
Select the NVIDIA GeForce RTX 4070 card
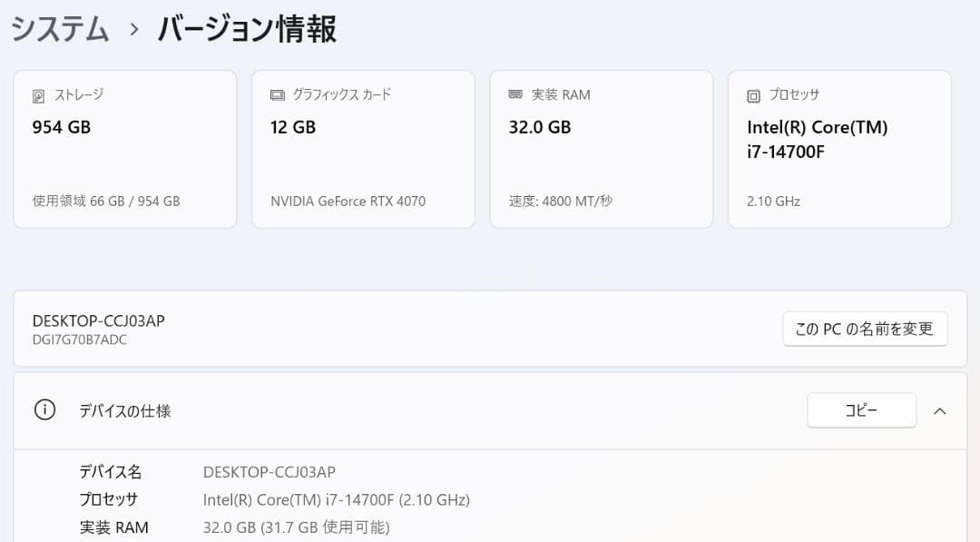pos(363,148)
